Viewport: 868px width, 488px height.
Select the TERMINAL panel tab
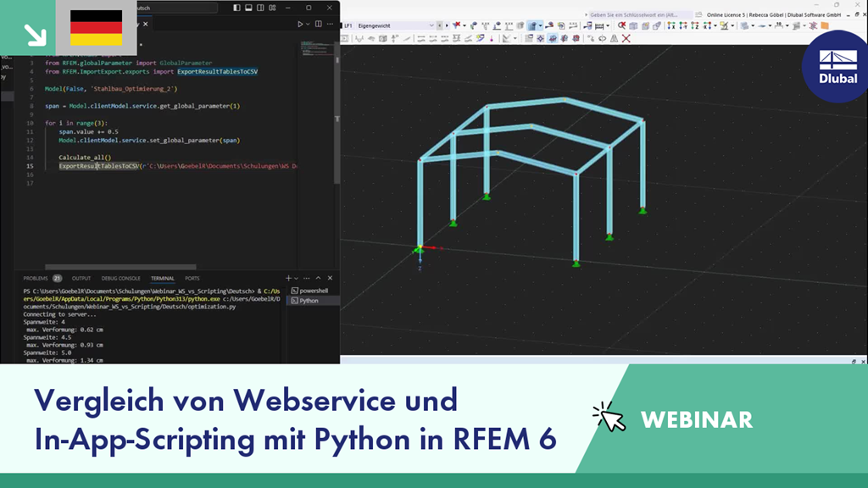pos(162,278)
